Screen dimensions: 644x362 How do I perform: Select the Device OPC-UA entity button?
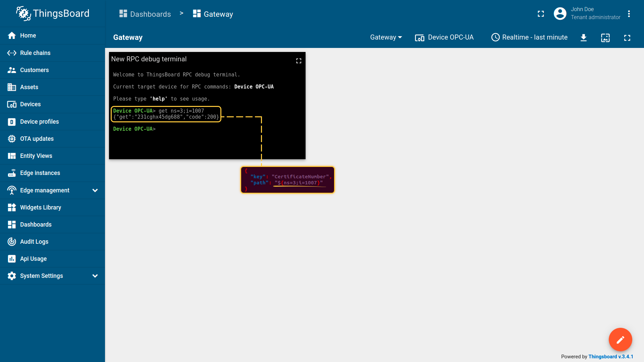(x=444, y=38)
